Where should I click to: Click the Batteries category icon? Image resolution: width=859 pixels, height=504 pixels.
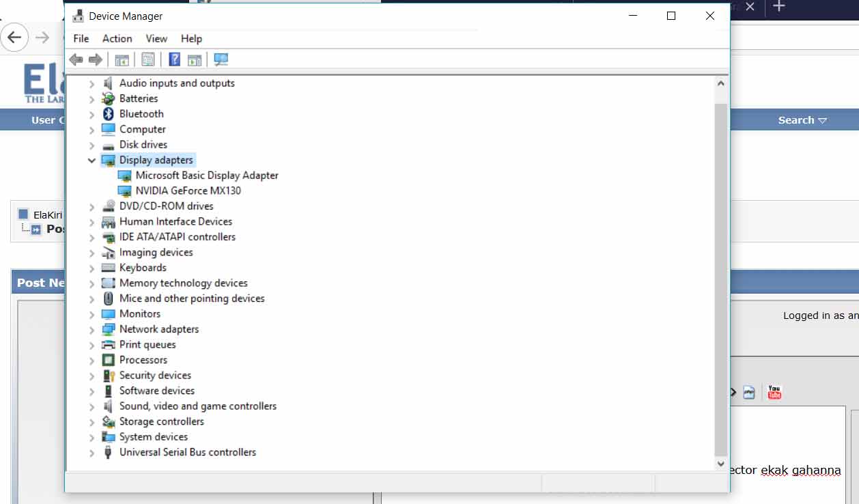(108, 98)
